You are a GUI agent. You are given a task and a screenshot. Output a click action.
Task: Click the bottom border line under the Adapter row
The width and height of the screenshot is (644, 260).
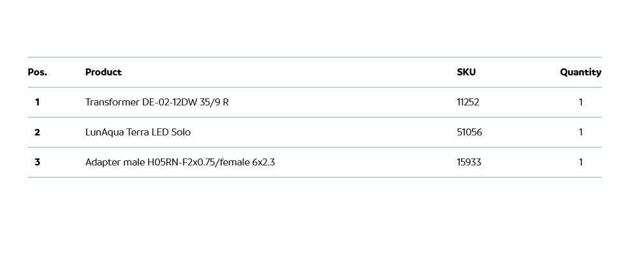[x=314, y=177]
